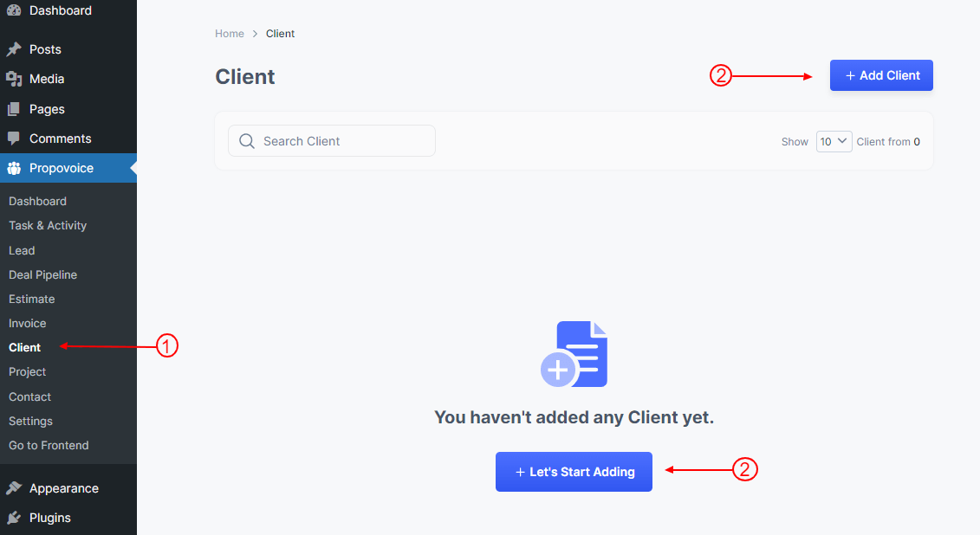The height and width of the screenshot is (535, 980).
Task: Click the magnifier icon in Search Client
Action: coord(247,141)
